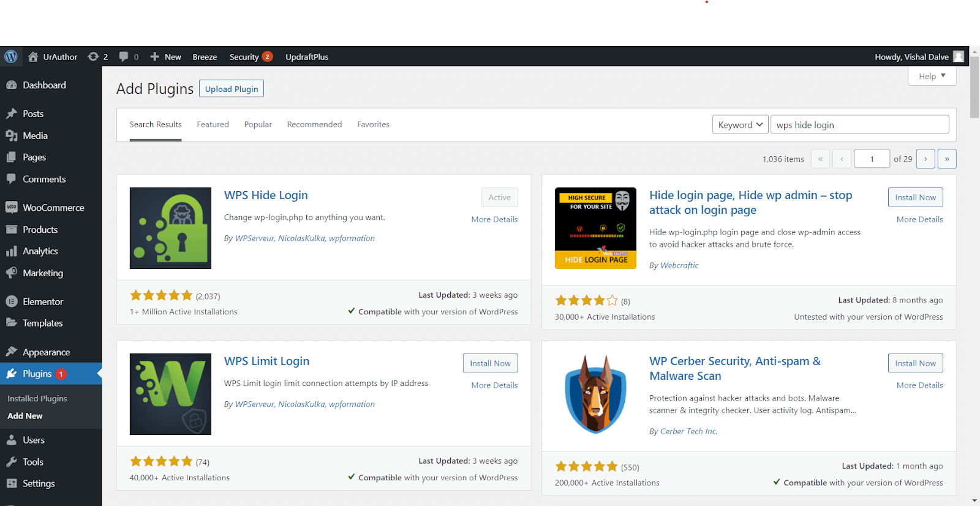Open More Details for WP Cerber Security
Viewport: 980px width, 506px height.
tap(919, 385)
